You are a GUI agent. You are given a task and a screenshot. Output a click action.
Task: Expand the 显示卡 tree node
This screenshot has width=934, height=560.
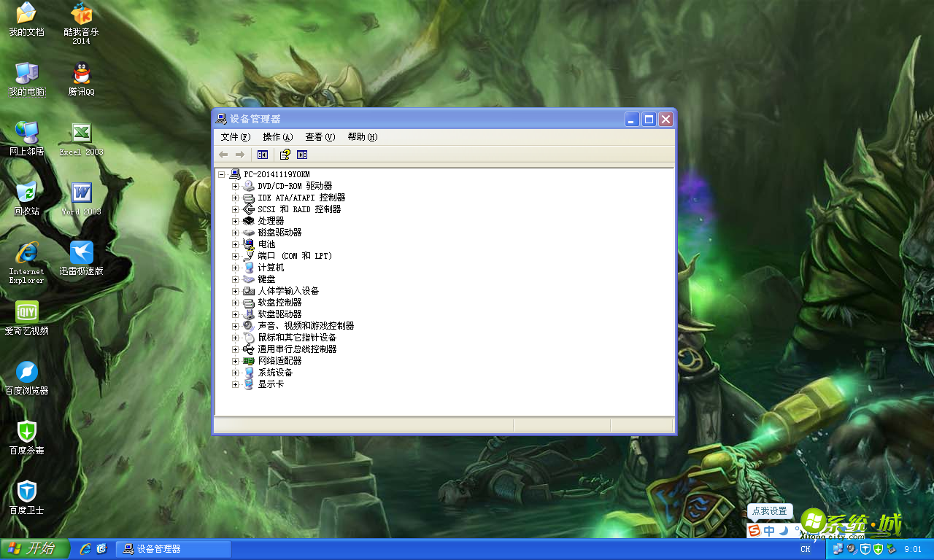pyautogui.click(x=234, y=384)
